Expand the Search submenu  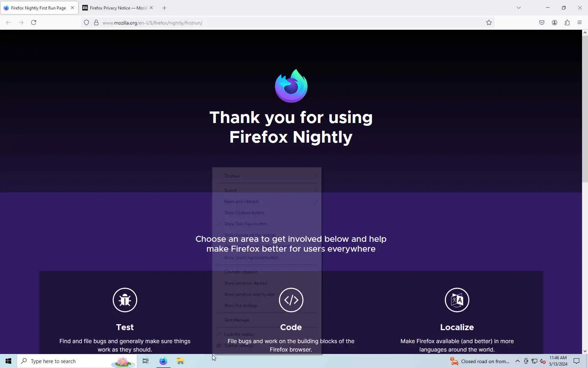[267, 190]
